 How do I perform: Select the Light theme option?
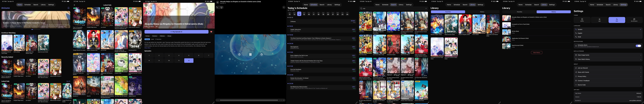pos(599,20)
